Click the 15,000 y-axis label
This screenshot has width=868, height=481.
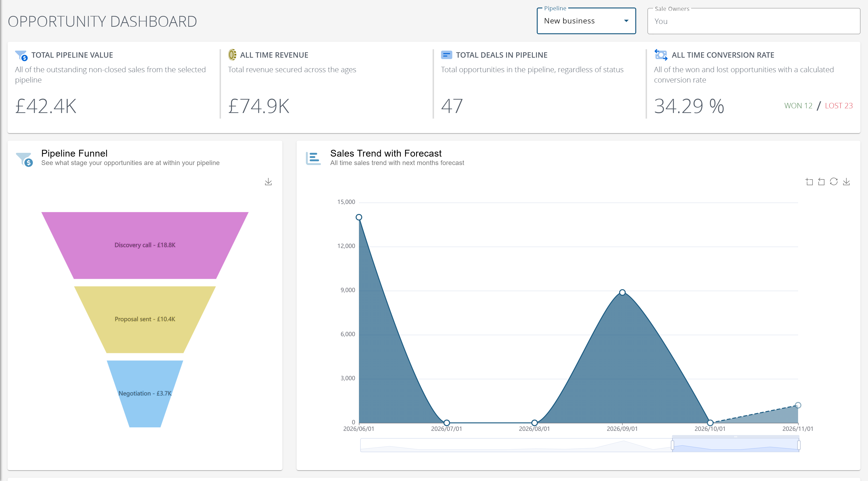tap(346, 202)
